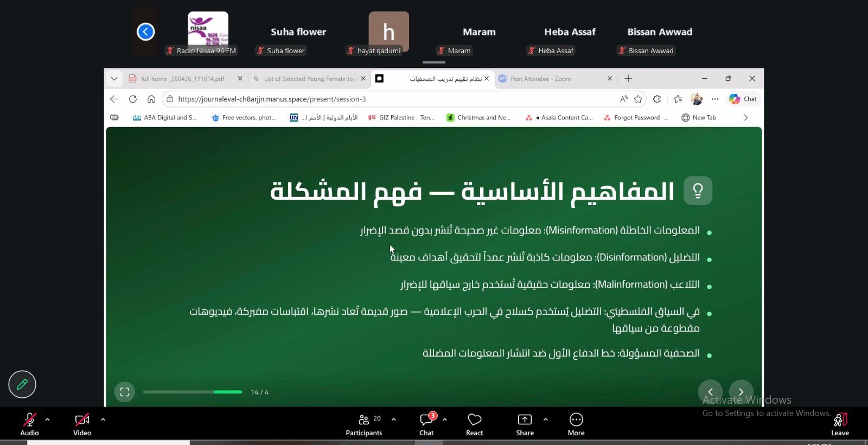Start camera with the Video button
This screenshot has height=445, width=868.
[x=82, y=424]
